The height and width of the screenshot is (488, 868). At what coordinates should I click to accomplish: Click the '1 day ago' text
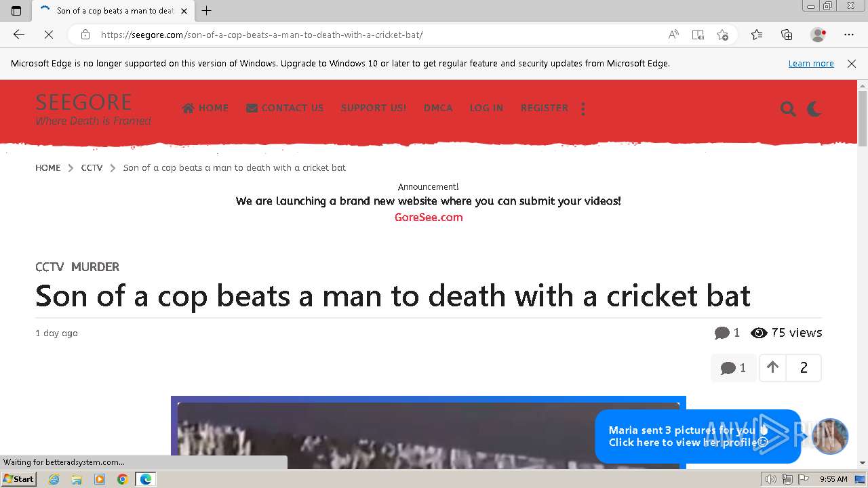click(x=56, y=333)
